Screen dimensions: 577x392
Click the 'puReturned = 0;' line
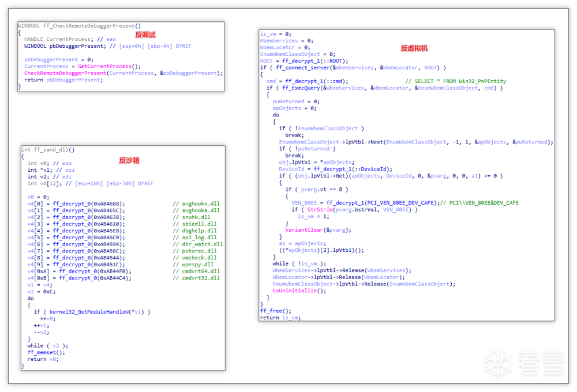click(x=296, y=101)
